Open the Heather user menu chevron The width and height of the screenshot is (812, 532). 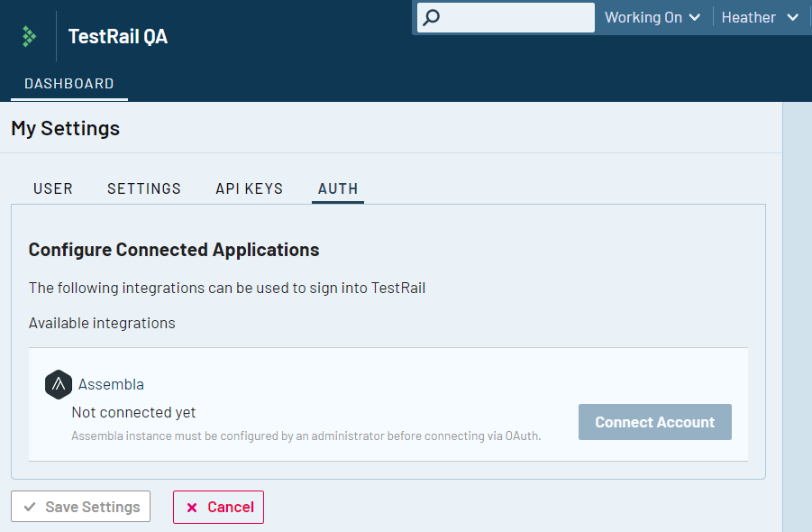(792, 18)
